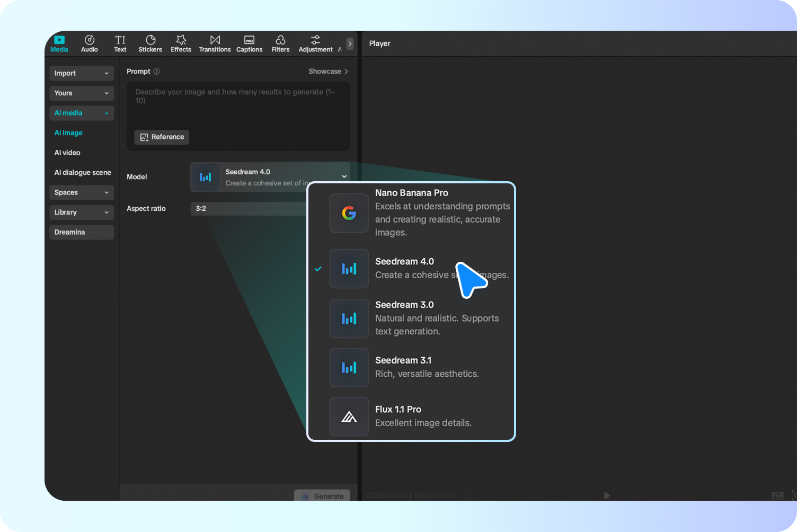Open the Stickers tab
This screenshot has height=532, width=797.
click(x=150, y=44)
